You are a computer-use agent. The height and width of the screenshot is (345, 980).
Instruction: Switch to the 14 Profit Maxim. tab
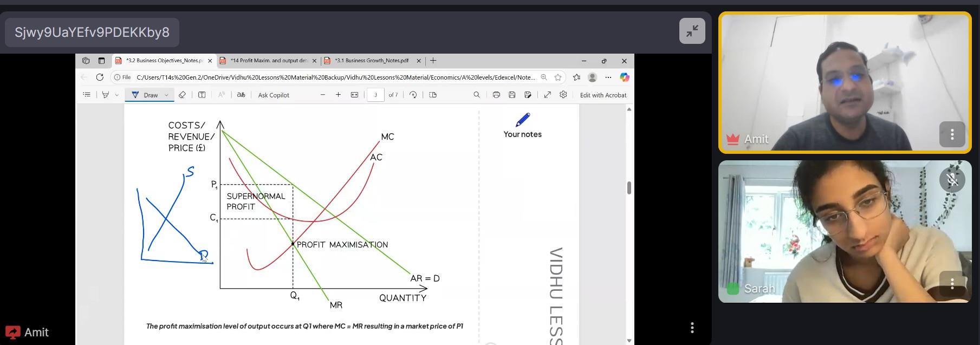268,61
